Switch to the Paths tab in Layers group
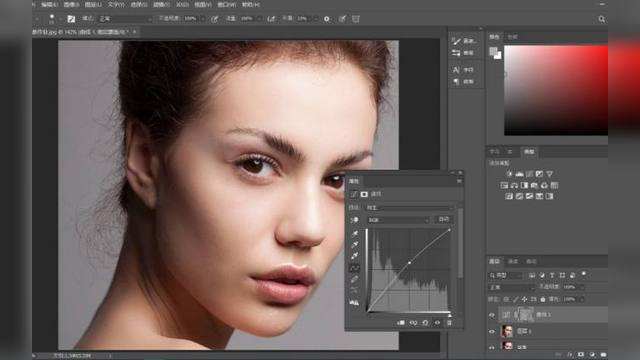The width and height of the screenshot is (640, 360). tap(531, 261)
